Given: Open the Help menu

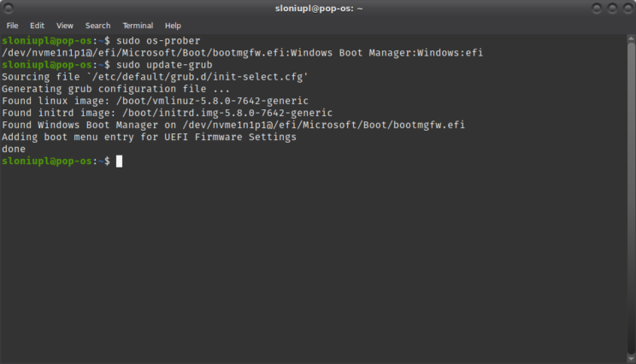Looking at the screenshot, I should pyautogui.click(x=173, y=26).
